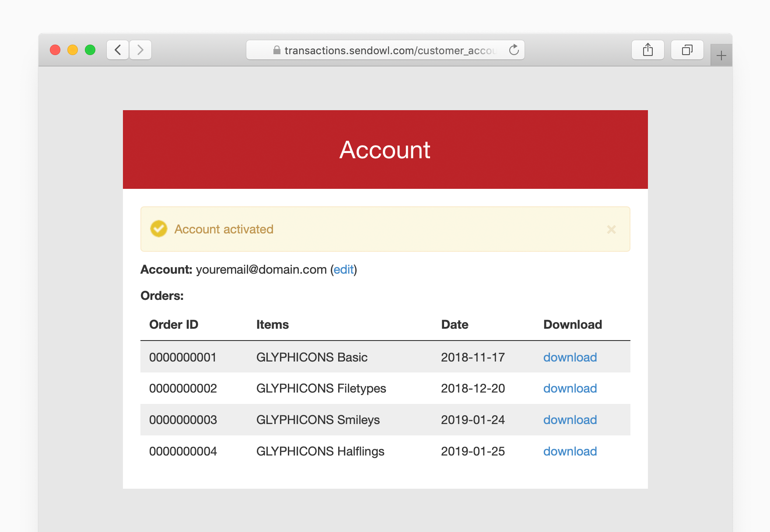770x532 pixels.
Task: Click the date 2018-11-17
Action: [x=473, y=357]
